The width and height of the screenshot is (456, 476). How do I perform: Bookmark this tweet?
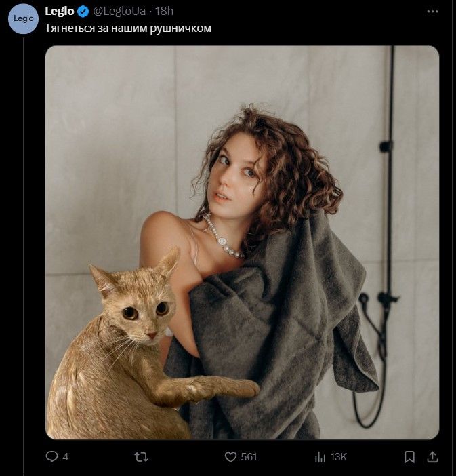[409, 457]
